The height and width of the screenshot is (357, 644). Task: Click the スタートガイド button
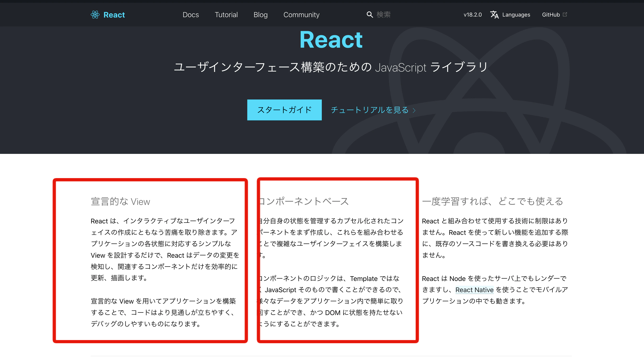coord(285,110)
